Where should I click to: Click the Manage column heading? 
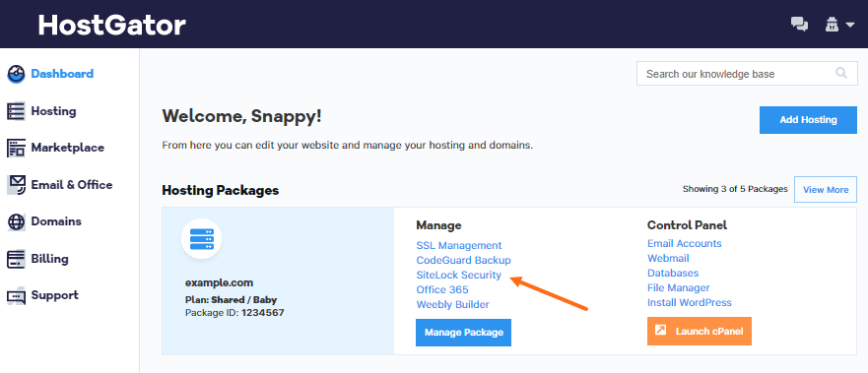click(x=438, y=225)
